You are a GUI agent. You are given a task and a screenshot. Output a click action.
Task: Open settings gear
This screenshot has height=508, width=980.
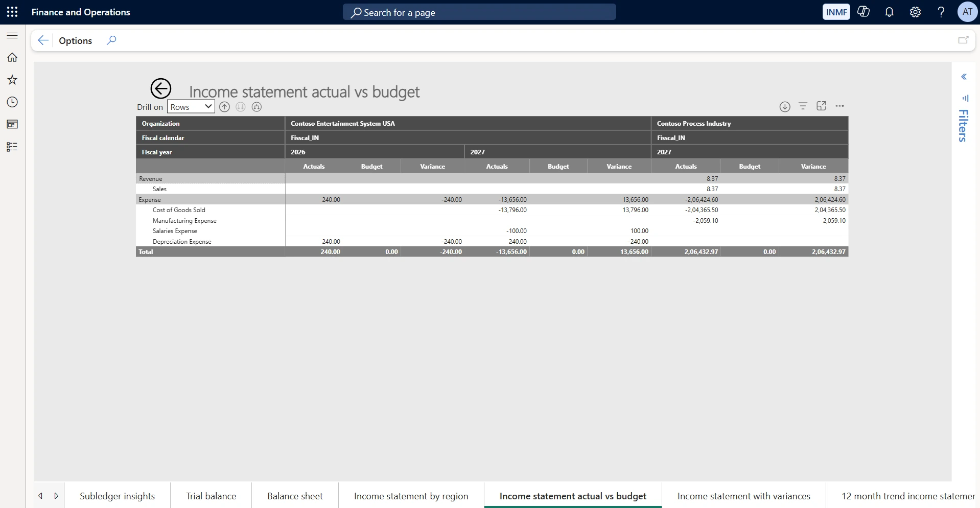(x=915, y=12)
